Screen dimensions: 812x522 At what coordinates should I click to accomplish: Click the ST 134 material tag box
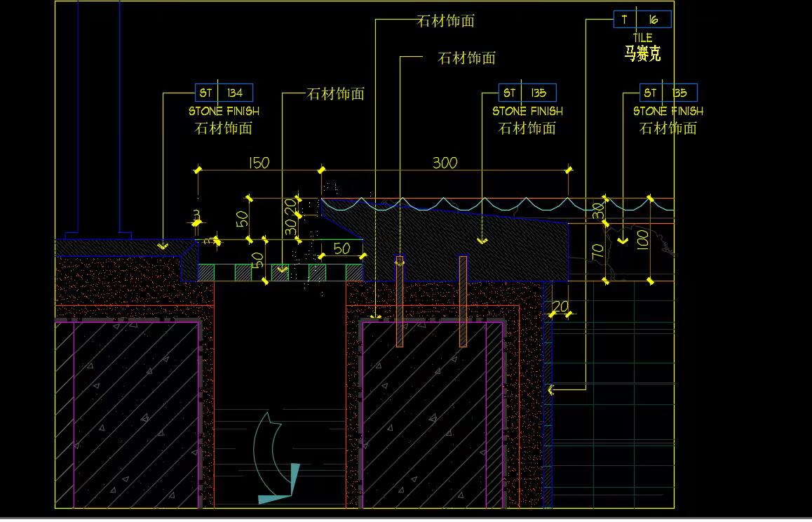(224, 93)
